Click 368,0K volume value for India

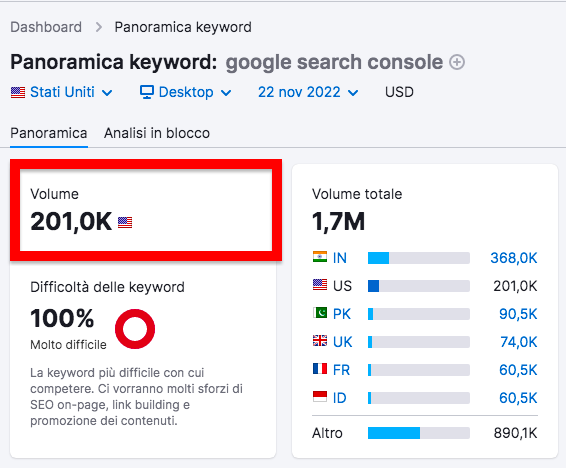pyautogui.click(x=514, y=258)
